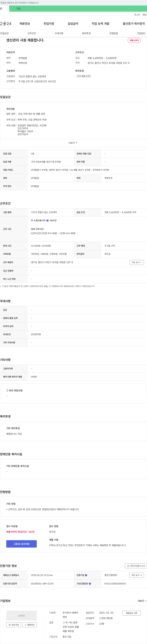The height and width of the screenshot is (644, 147).
Task: Click 명절보너스 지급 benefit text
Action: pyautogui.click(x=14, y=434)
